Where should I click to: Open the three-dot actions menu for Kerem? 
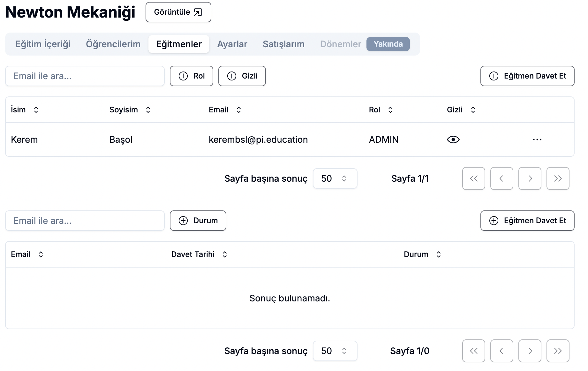point(537,140)
